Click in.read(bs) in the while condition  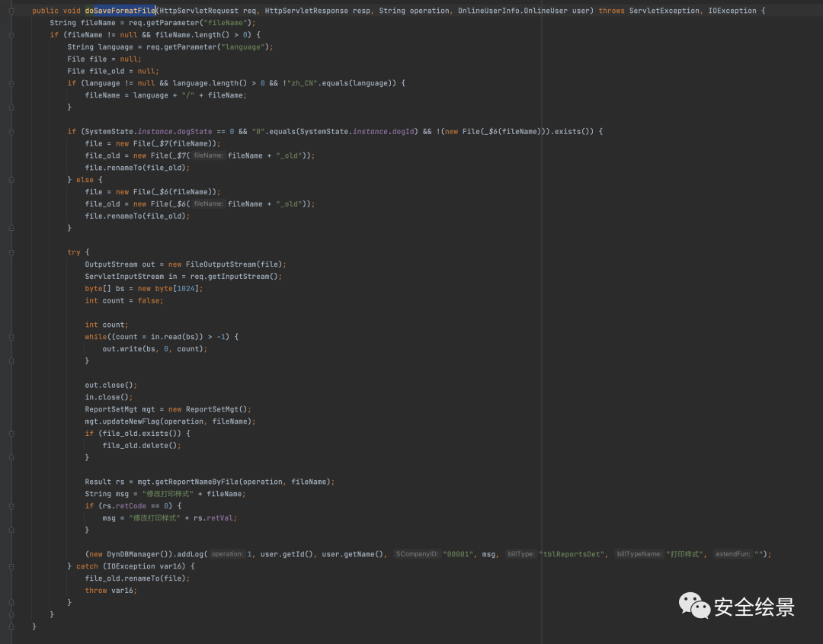(x=175, y=337)
